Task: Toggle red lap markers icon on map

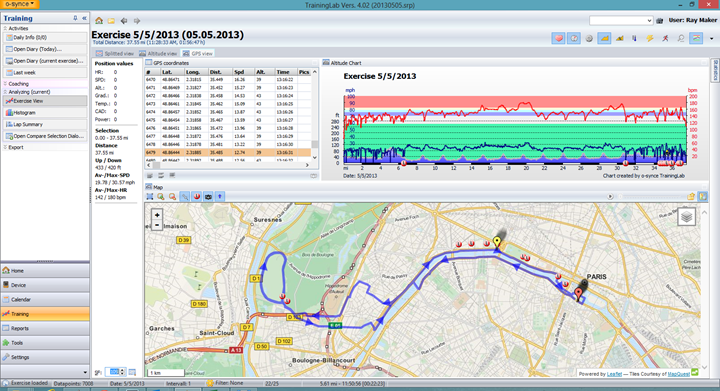Action: pyautogui.click(x=197, y=197)
